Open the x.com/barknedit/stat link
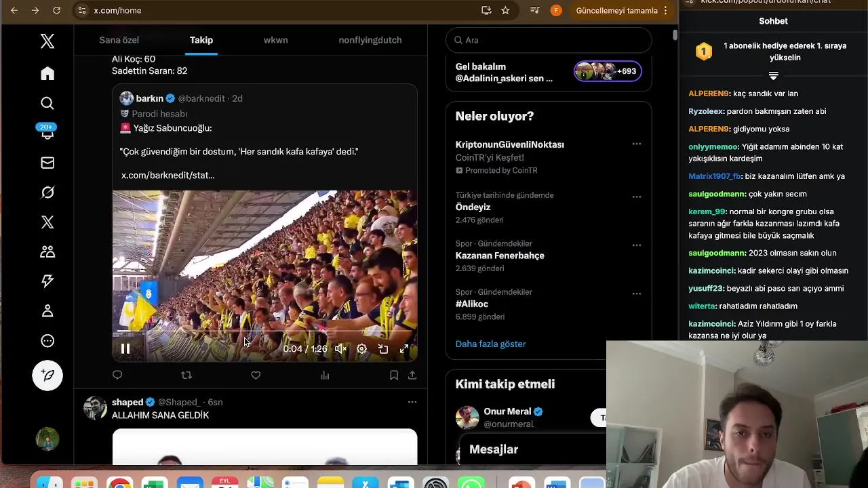Viewport: 868px width, 488px height. (168, 175)
